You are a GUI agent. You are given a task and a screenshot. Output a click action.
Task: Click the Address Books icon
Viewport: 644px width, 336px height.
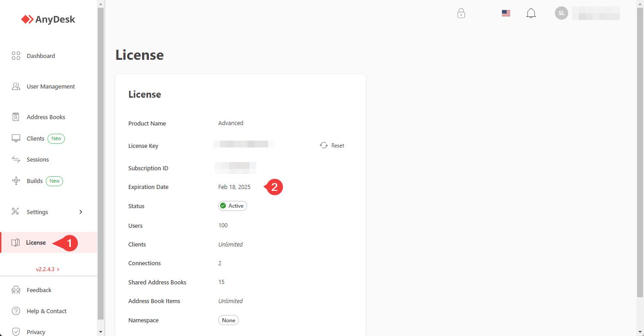tap(16, 117)
